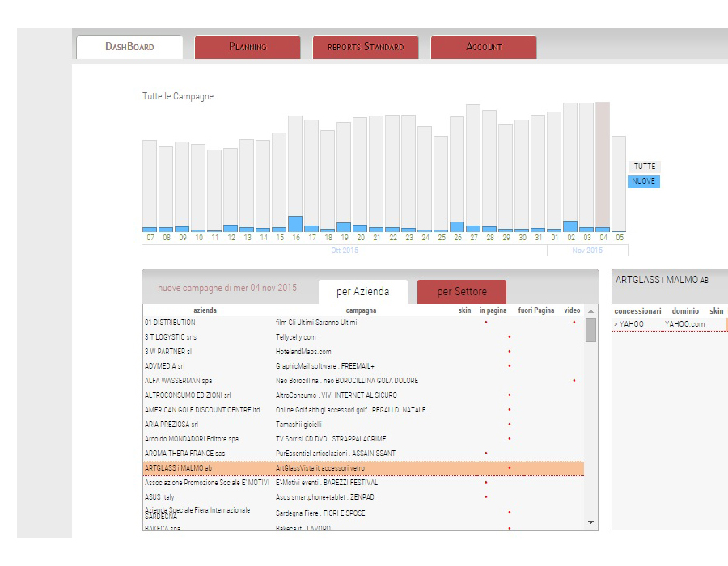Image resolution: width=728 pixels, height=566 pixels.
Task: Expand the YAHOO concessionari entry
Action: point(629,324)
